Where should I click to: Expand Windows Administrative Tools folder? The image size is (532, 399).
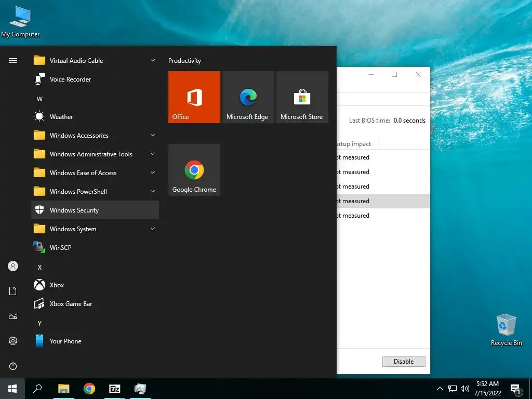pyautogui.click(x=95, y=154)
